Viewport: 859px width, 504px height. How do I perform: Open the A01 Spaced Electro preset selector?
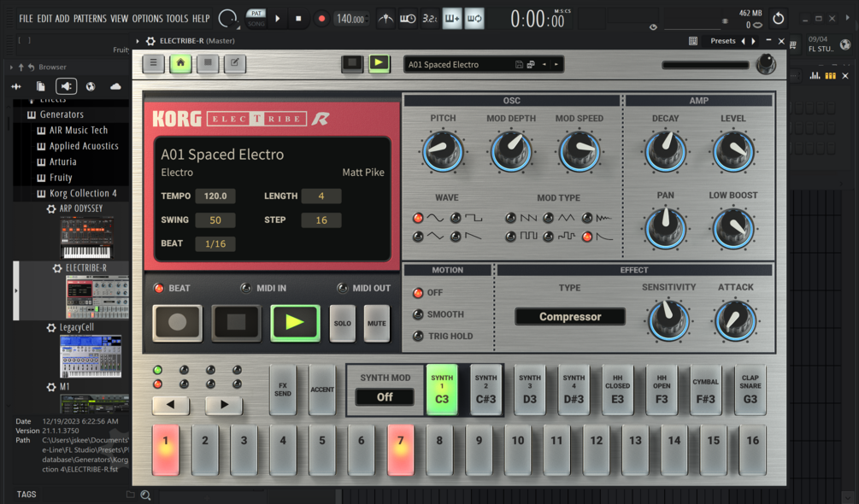458,65
